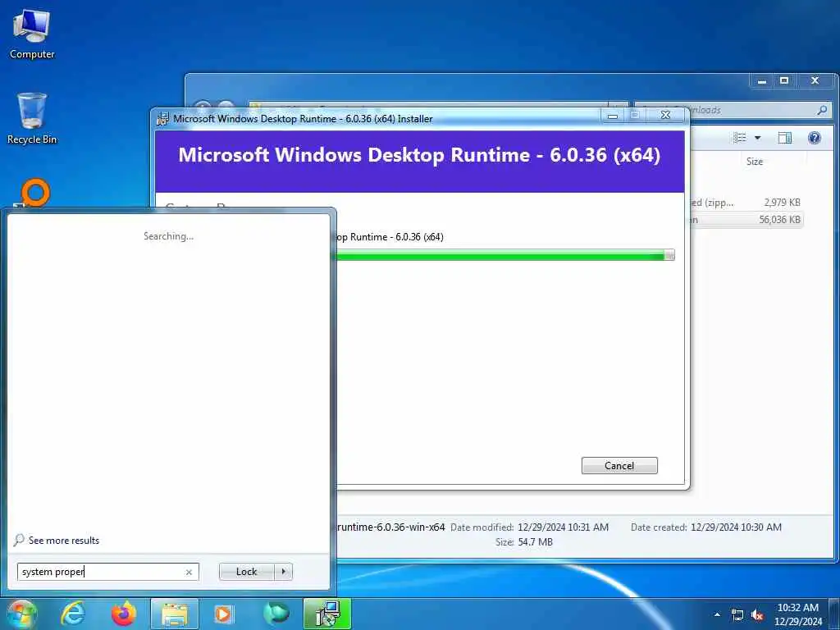This screenshot has height=630, width=840.
Task: Open Explorer help icon
Action: pyautogui.click(x=815, y=138)
